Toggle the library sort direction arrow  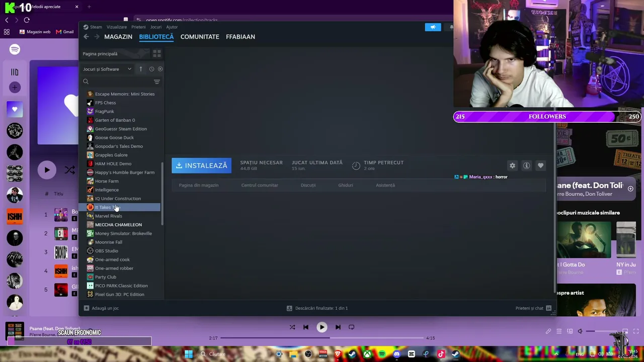pos(141,69)
